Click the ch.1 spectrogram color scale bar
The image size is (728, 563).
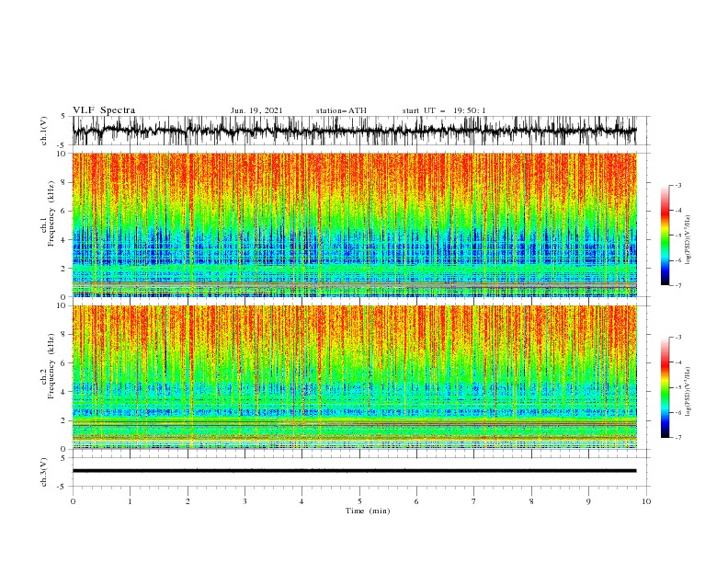[x=665, y=236]
